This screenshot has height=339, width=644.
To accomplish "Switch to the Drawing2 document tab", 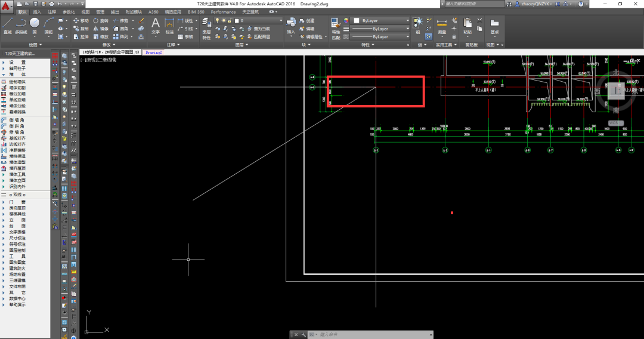I will pos(154,52).
